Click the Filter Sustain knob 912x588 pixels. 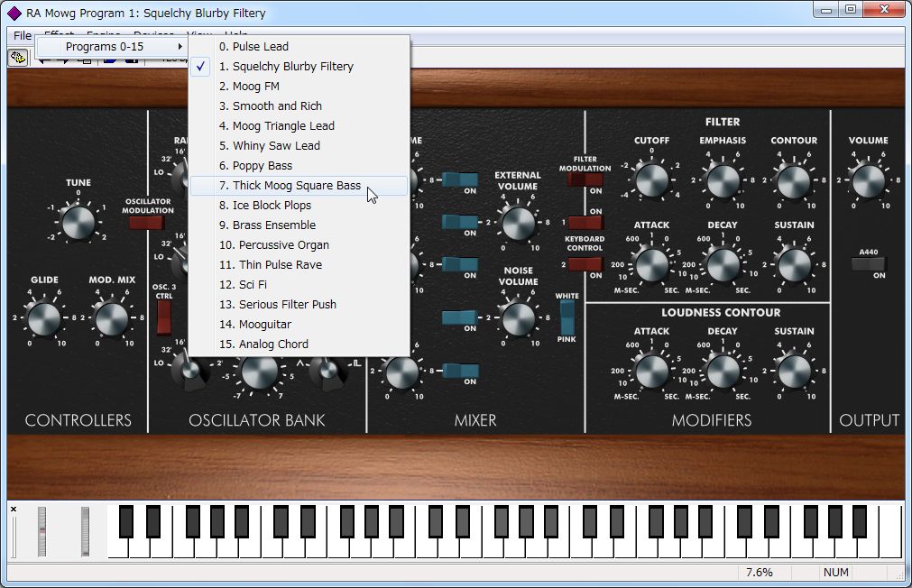(x=794, y=264)
